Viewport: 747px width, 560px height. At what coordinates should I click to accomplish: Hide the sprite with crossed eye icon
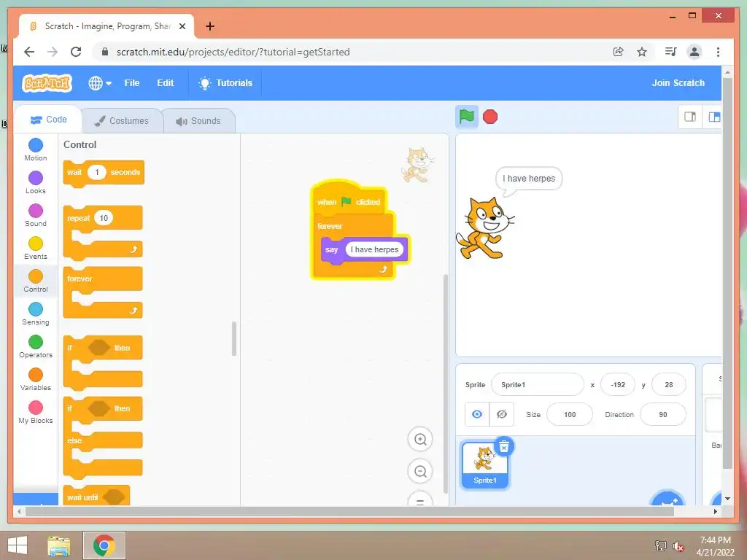(x=502, y=414)
